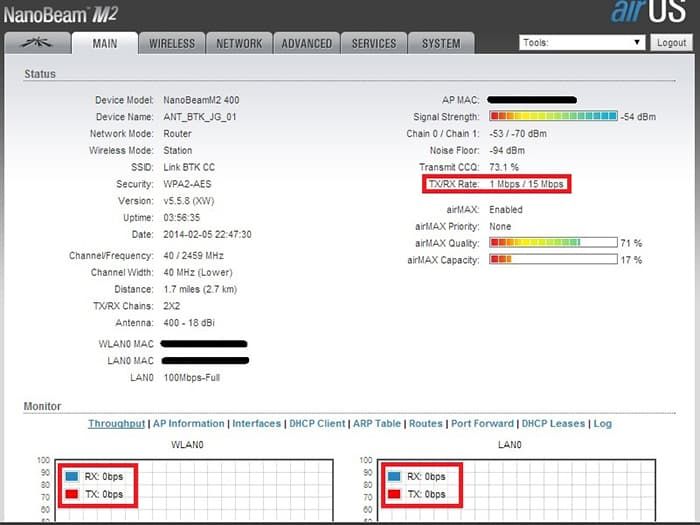This screenshot has width=700, height=525.
Task: Select the security value WPA2-AES
Action: (x=187, y=184)
